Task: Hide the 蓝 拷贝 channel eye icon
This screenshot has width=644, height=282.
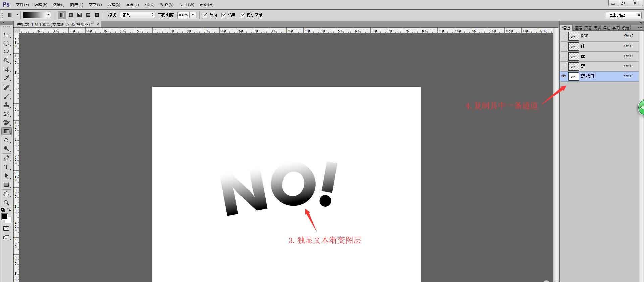Action: [x=564, y=76]
